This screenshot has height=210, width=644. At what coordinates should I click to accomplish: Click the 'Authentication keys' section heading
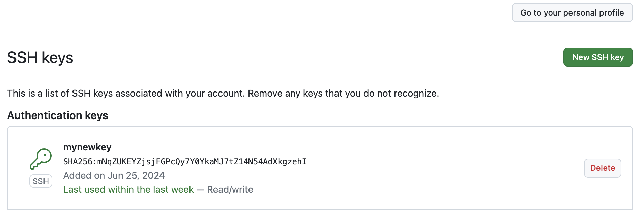[x=58, y=115]
